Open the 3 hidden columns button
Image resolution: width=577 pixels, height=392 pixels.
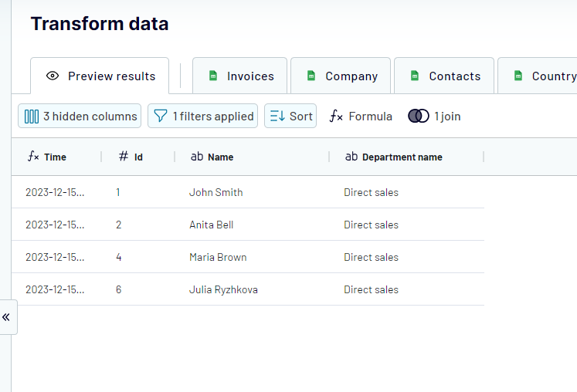[80, 117]
